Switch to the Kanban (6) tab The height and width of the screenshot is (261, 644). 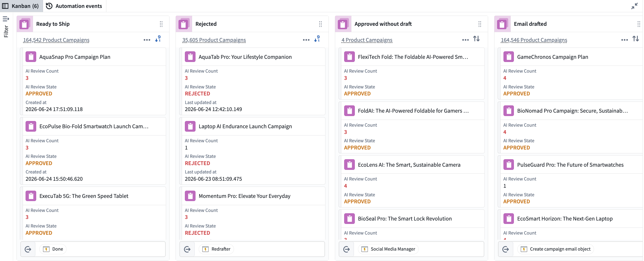(21, 6)
